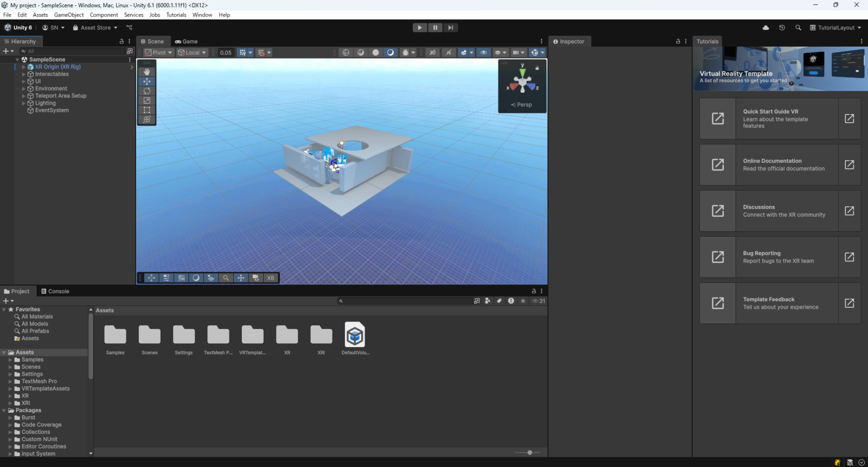Select the Scale tool
The width and height of the screenshot is (868, 467).
pos(147,100)
